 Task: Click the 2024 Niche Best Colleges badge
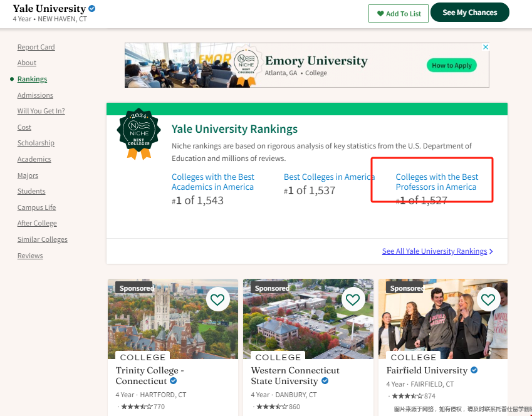pos(138,133)
